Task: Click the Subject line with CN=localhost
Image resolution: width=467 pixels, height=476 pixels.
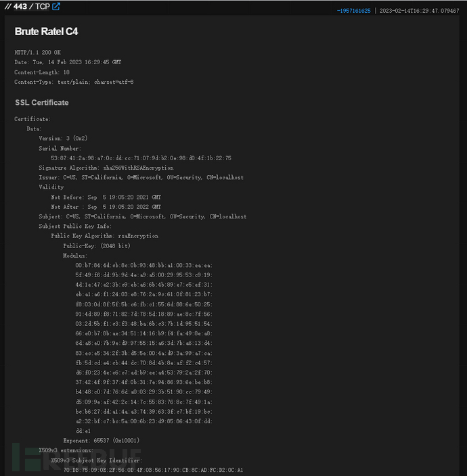Action: pyautogui.click(x=142, y=216)
